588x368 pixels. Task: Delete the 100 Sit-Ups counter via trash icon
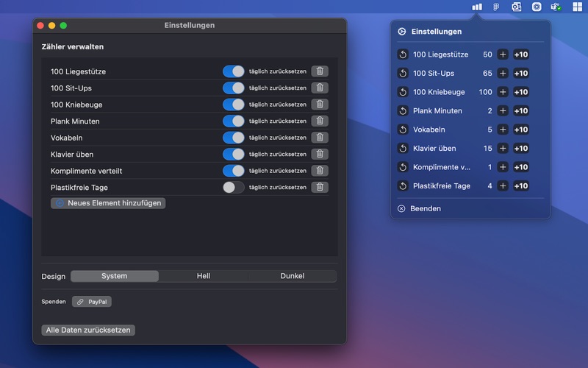[x=320, y=88]
